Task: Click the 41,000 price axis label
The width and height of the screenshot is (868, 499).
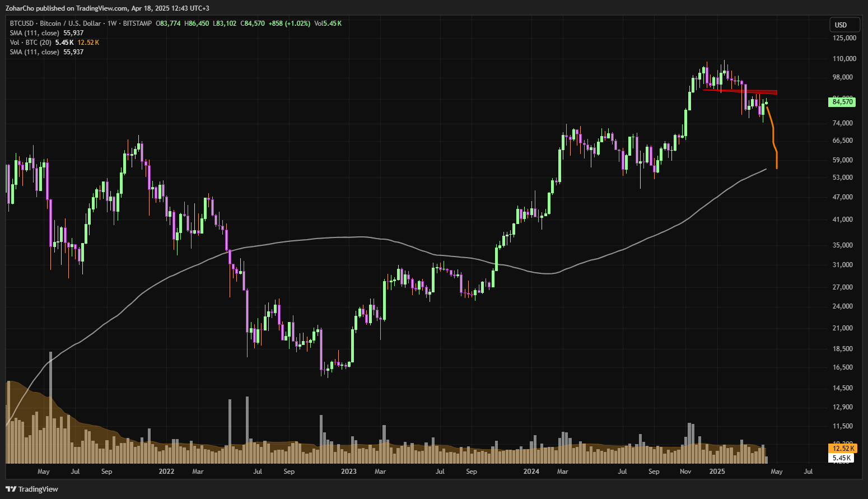Action: click(843, 220)
